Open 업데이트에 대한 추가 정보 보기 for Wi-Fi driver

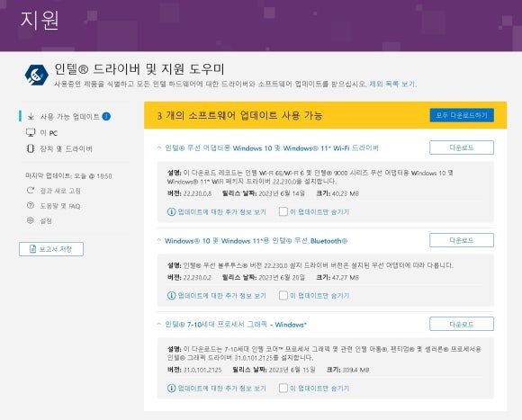coord(221,212)
